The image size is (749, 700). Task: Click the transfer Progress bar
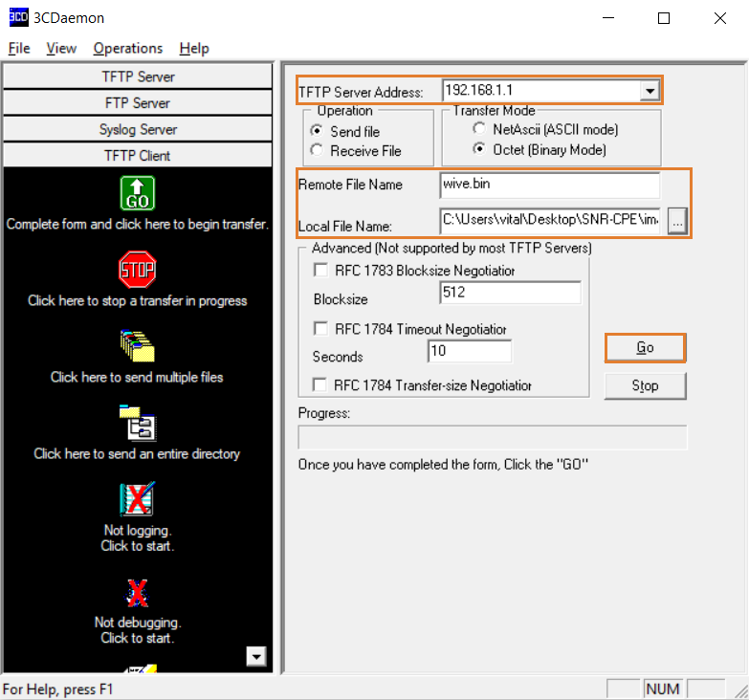click(x=492, y=438)
